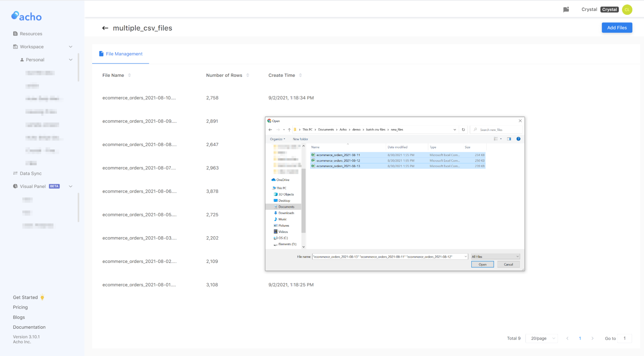Toggle ascending sort on Number of Rows
This screenshot has width=644, height=356.
pyautogui.click(x=248, y=74)
